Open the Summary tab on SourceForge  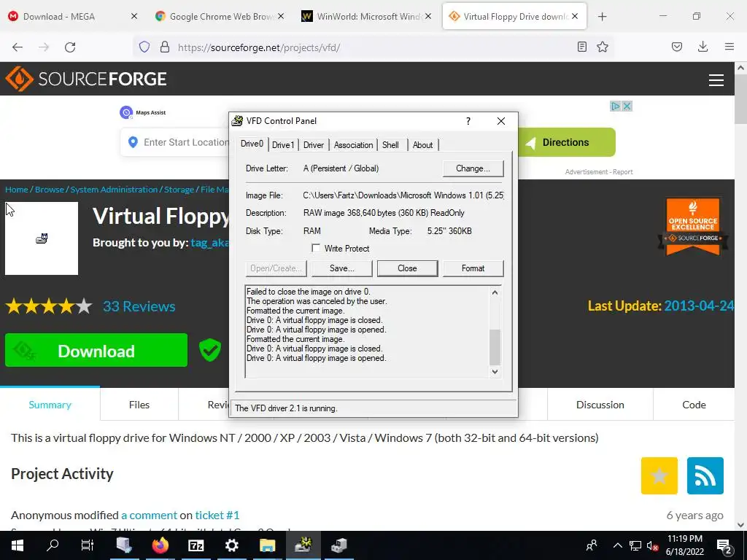click(50, 405)
